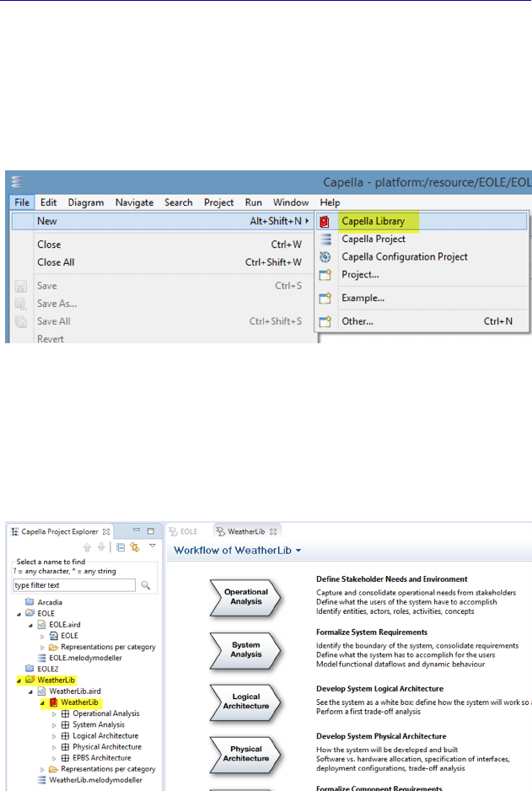Click the Capella Configuration Project globe icon
Viewport: 532px width, 791px height.
(325, 256)
